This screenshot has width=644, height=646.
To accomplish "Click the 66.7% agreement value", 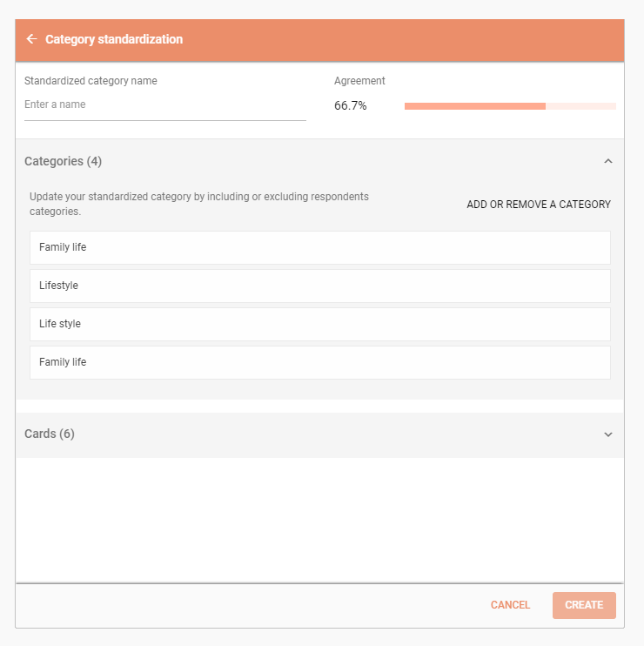I will click(x=351, y=106).
